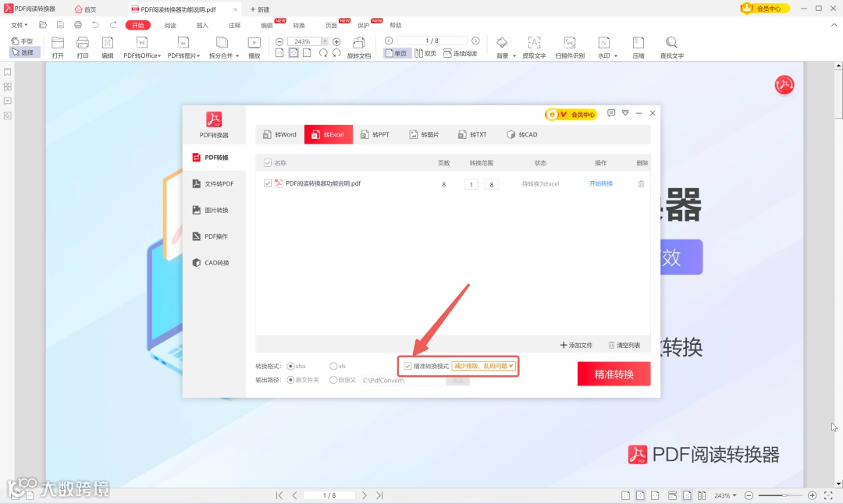Click the 扫描件识别 tool
The height and width of the screenshot is (504, 843).
570,48
